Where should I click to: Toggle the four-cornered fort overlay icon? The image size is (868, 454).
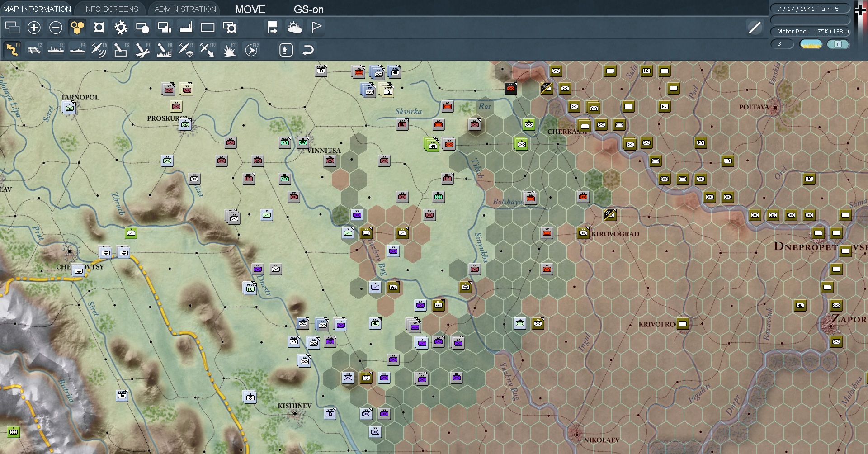coord(99,28)
